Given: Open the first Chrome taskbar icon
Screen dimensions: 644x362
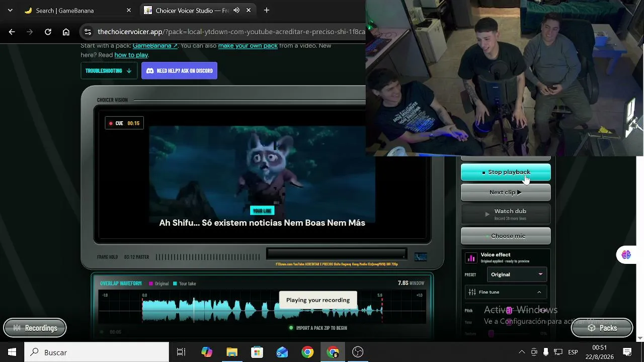Looking at the screenshot, I should click(307, 352).
